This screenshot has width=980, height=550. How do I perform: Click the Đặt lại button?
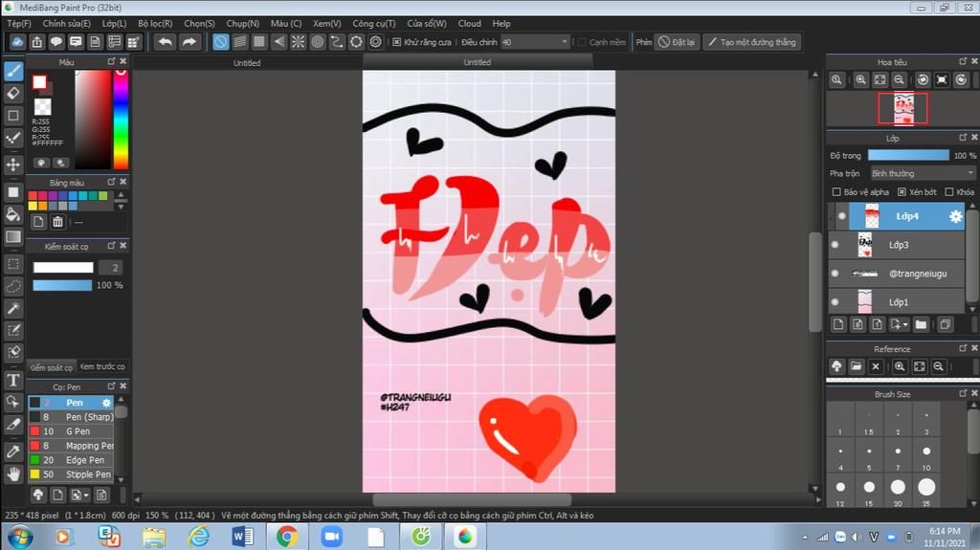pyautogui.click(x=677, y=42)
